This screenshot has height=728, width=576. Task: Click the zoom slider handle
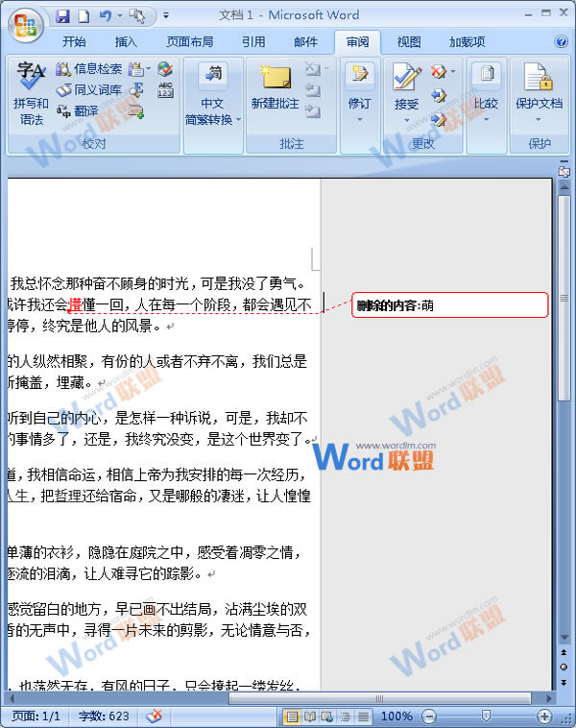click(x=487, y=716)
